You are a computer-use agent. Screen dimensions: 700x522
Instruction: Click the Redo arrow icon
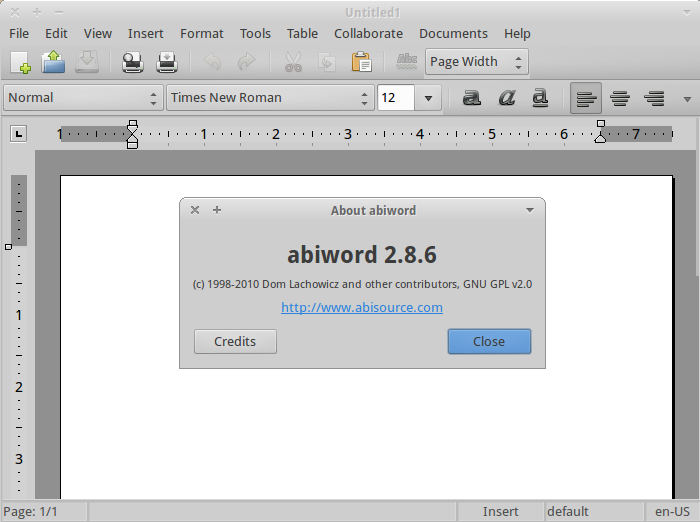[x=246, y=62]
